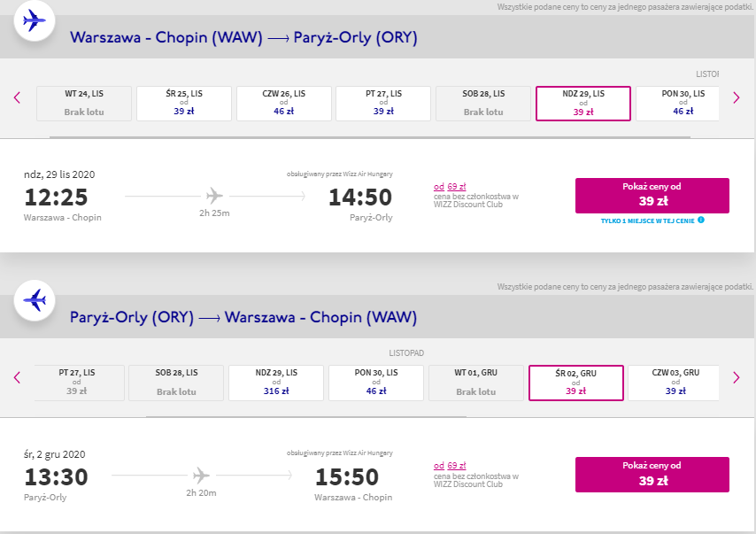Click the outbound flight airplane icon

35,20
